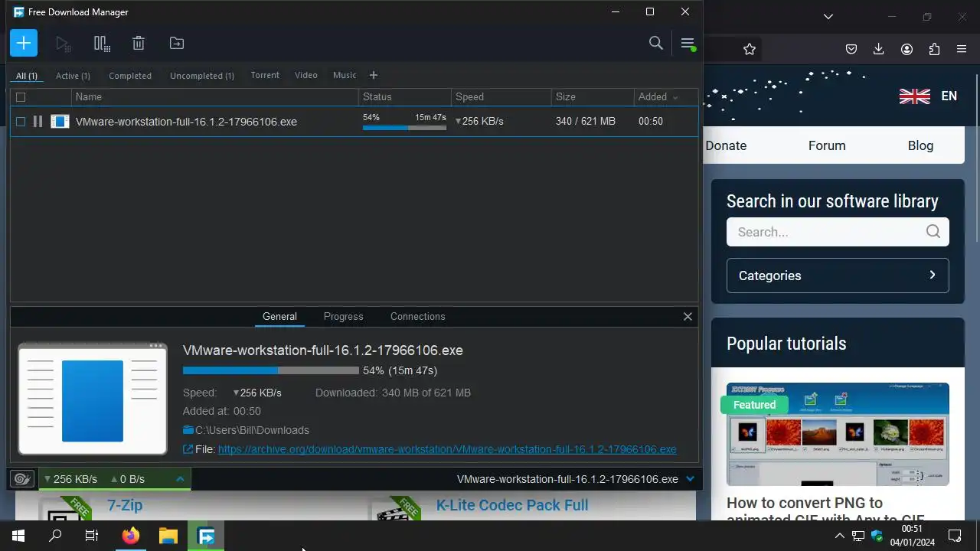980x551 pixels.
Task: Open Windows Start menu
Action: tap(18, 536)
